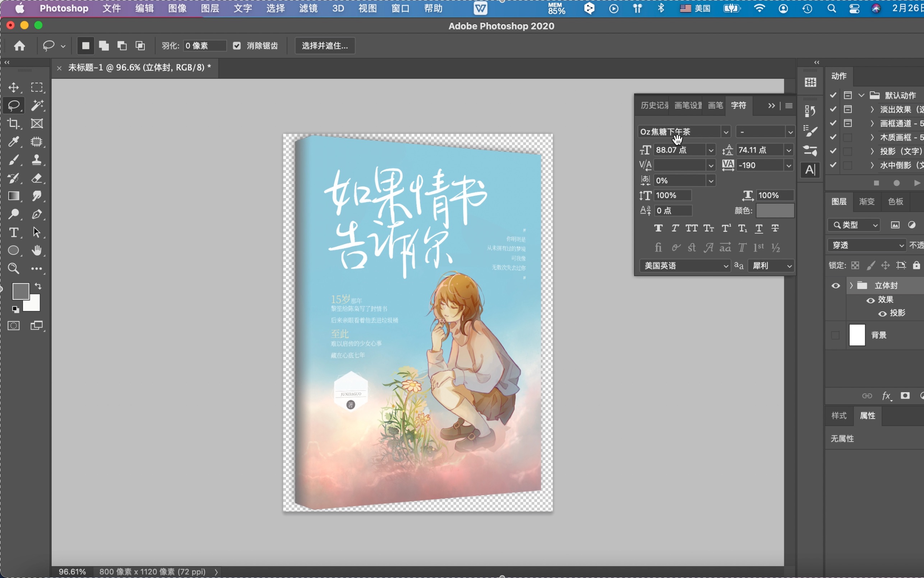This screenshot has height=578, width=924.
Task: Toggle Quick Mask mode
Action: 14,326
